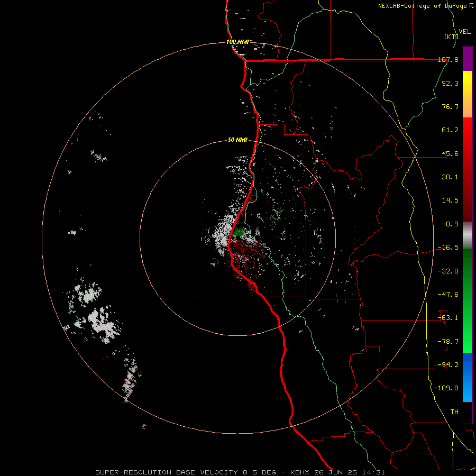Screen dimensions: 476x476
Task: Click the VEL legend title
Action: point(464,32)
